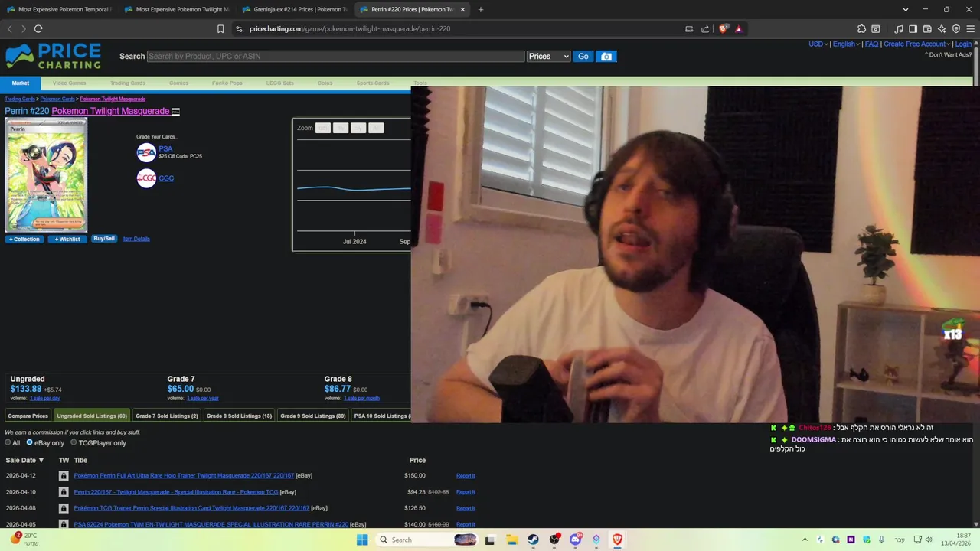980x551 pixels.
Task: Click the camera search icon next to Go
Action: pos(606,57)
